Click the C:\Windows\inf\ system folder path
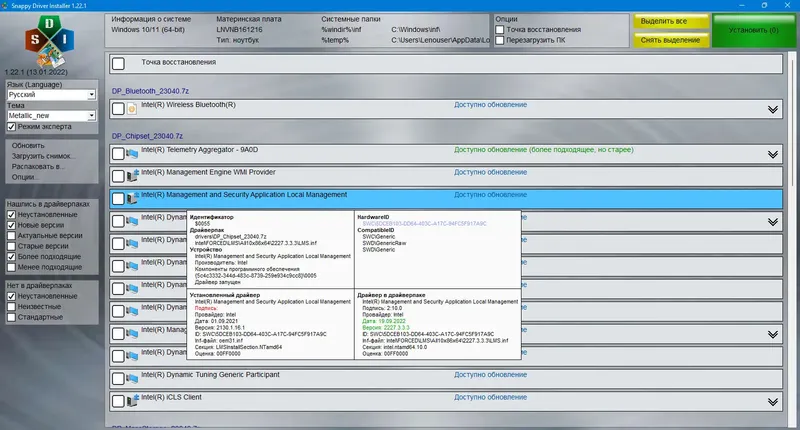This screenshot has height=430, width=800. tap(416, 30)
